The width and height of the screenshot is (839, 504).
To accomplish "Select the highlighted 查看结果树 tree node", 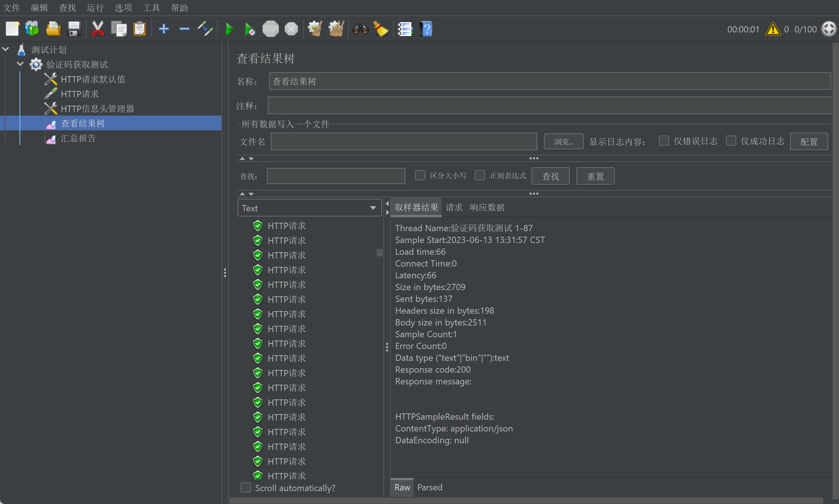I will (83, 123).
